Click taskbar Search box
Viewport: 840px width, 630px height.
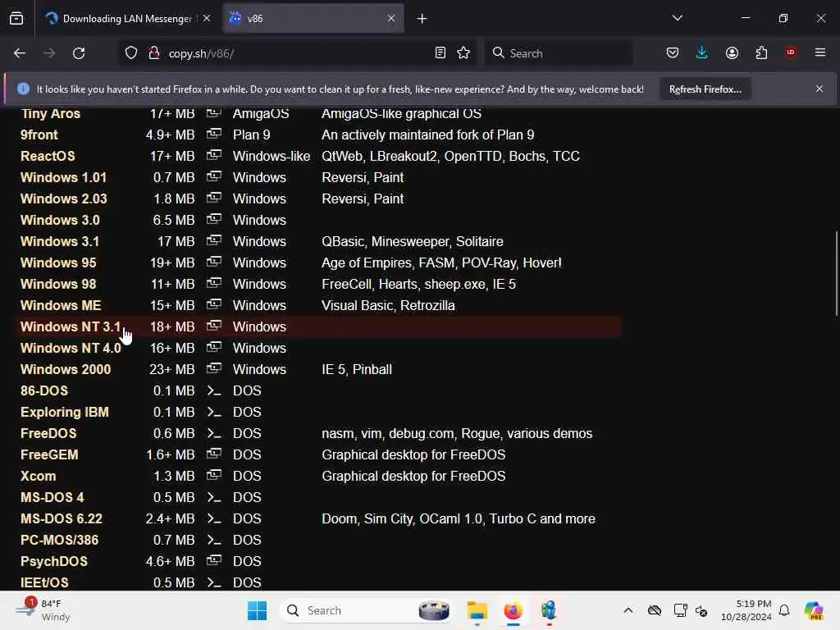(x=367, y=610)
